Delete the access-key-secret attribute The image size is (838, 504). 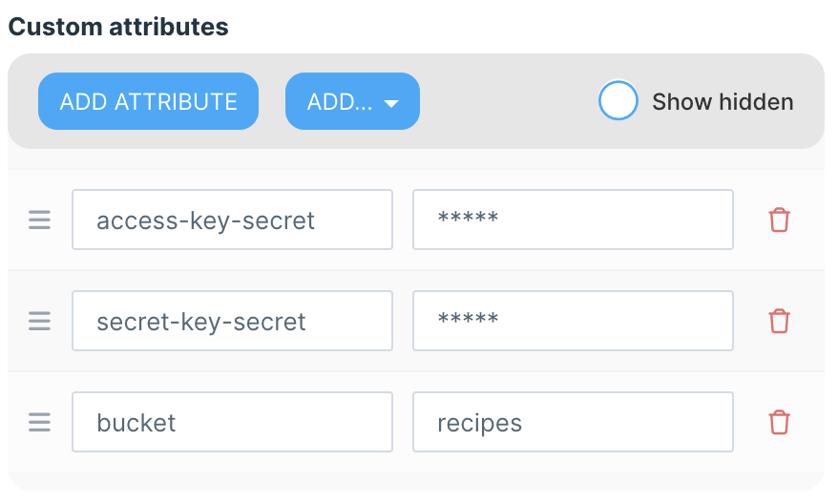pyautogui.click(x=780, y=220)
